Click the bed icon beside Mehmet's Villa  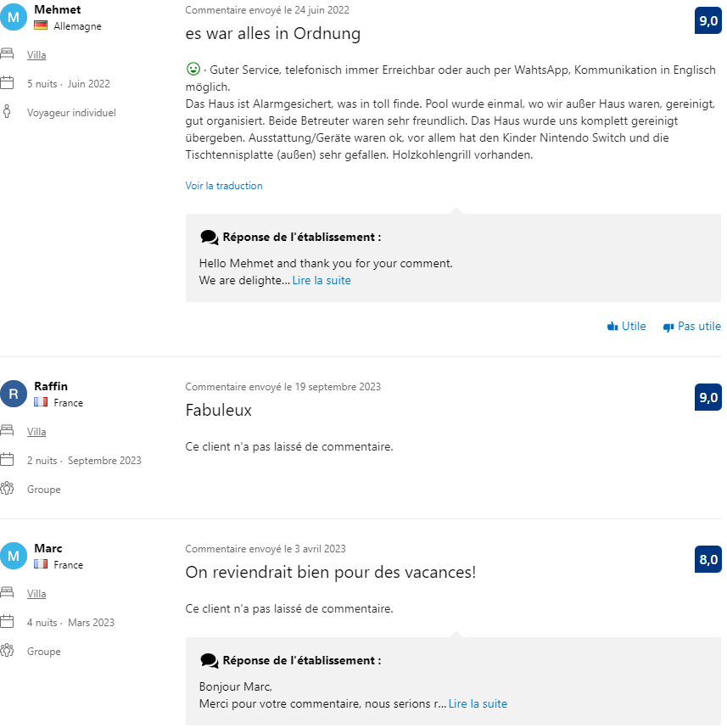pos(8,55)
